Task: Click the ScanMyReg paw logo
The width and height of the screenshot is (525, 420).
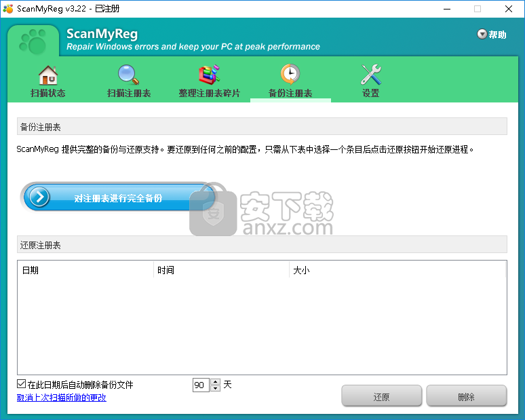Action: tap(33, 41)
